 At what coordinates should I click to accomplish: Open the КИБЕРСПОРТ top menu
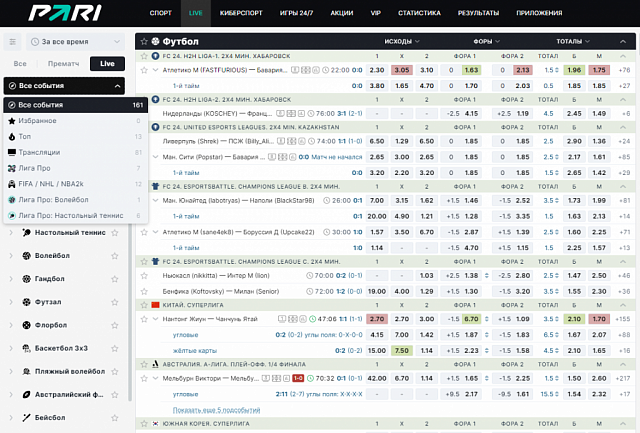pyautogui.click(x=241, y=13)
